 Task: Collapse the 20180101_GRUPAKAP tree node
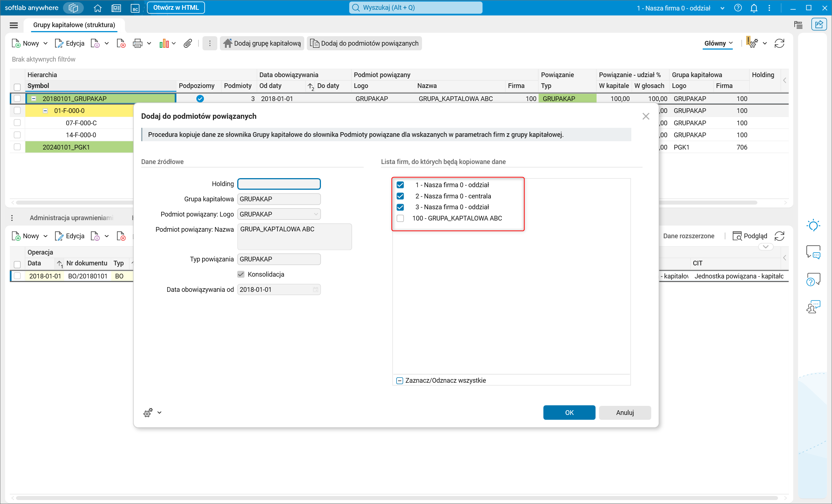(34, 98)
